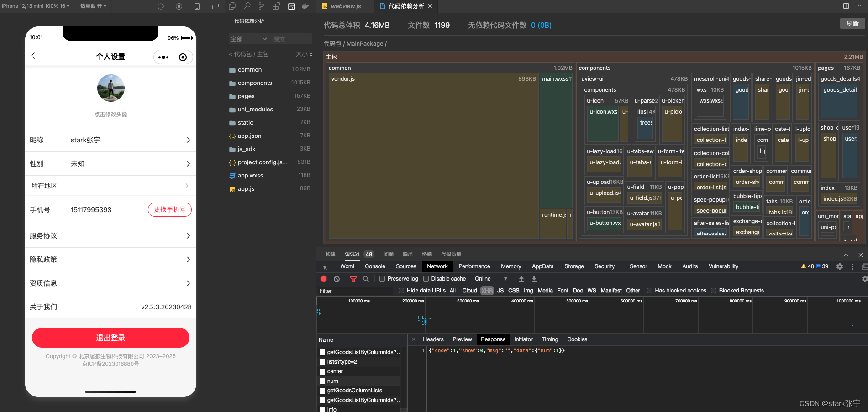Enable the Preserve log checkbox
868x412 pixels.
pyautogui.click(x=382, y=279)
